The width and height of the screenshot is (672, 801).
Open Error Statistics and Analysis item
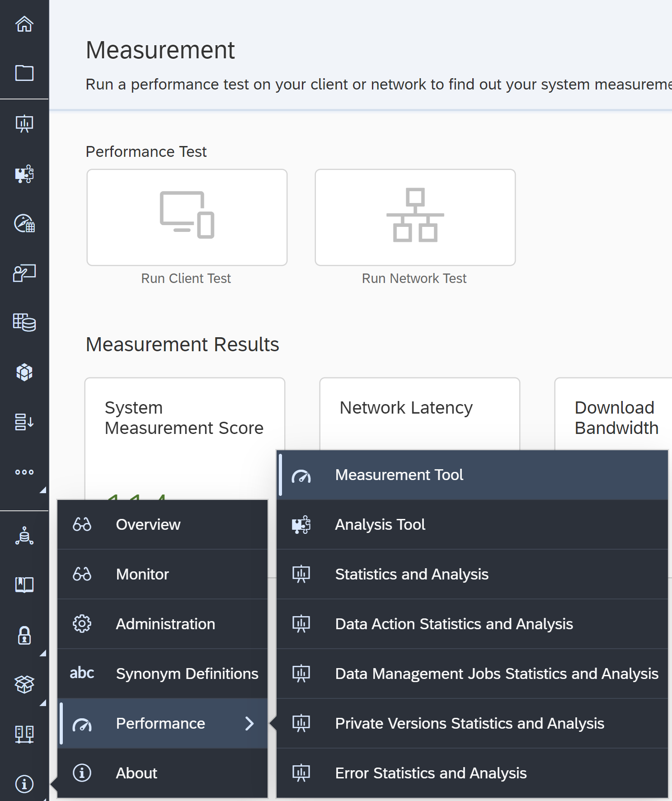[x=472, y=773]
